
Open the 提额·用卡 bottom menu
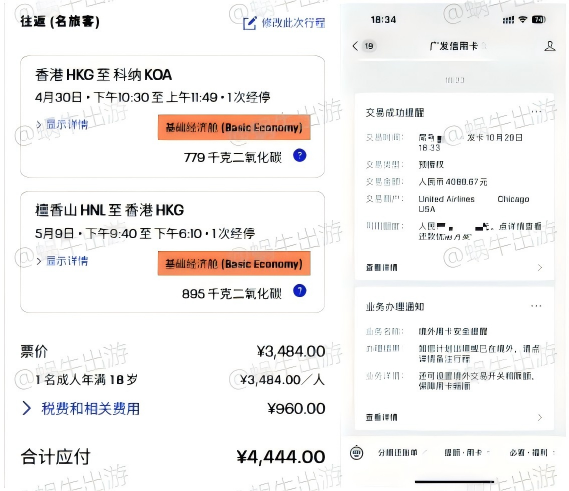coord(463,453)
